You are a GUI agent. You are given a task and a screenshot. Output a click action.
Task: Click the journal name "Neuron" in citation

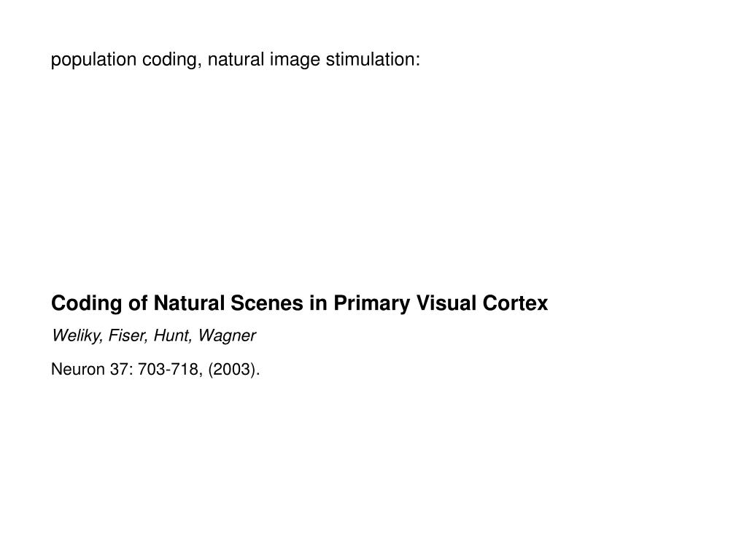[77, 369]
